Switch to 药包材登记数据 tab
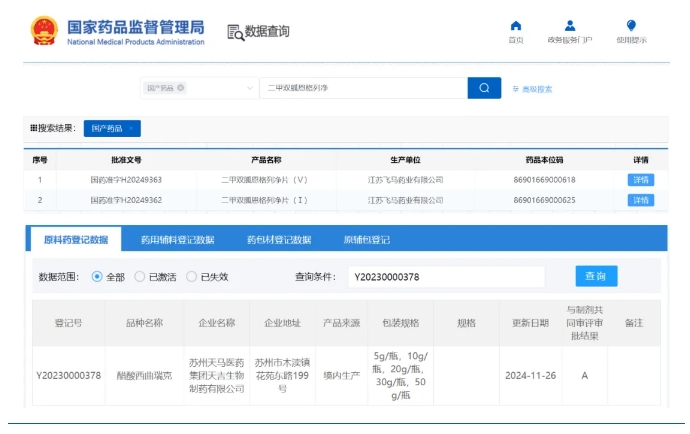 pos(279,240)
